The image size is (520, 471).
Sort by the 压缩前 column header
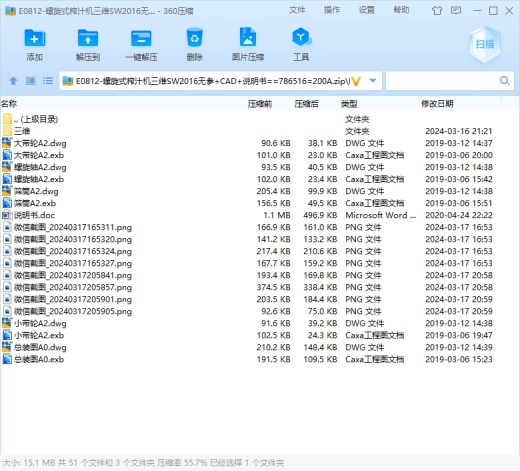tap(260, 104)
